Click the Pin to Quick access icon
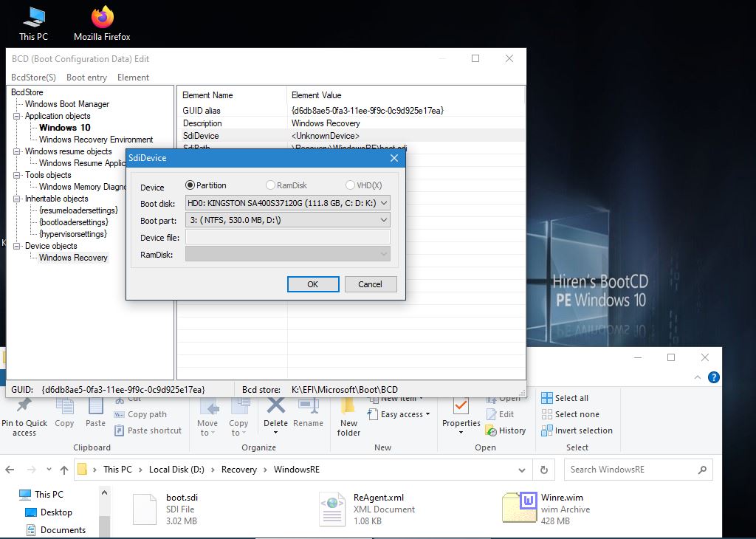The width and height of the screenshot is (756, 539). click(24, 406)
